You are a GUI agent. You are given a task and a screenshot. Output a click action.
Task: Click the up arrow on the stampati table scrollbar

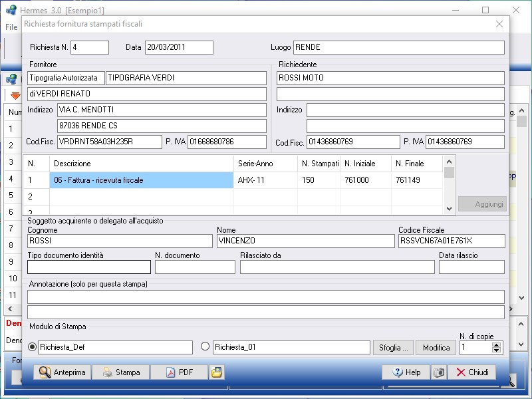click(x=449, y=162)
